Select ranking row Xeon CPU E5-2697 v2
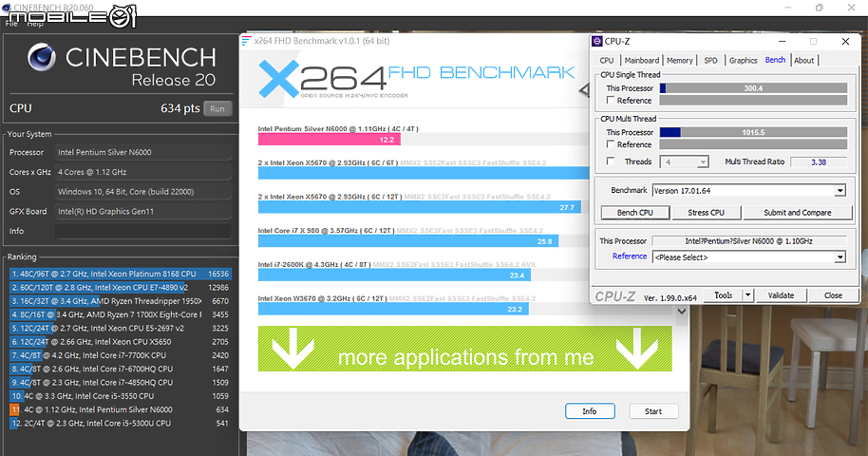Screen dimensions: 868x456 click(x=120, y=328)
